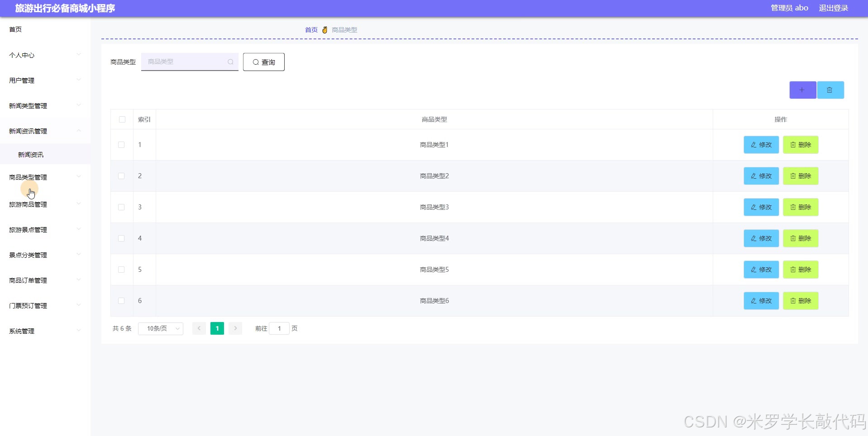Click the magnifier icon inside search field

(230, 62)
